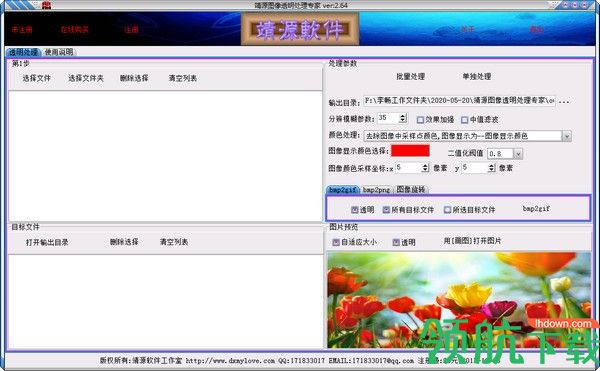Open the 在线购买 online purchase link

pyautogui.click(x=75, y=29)
